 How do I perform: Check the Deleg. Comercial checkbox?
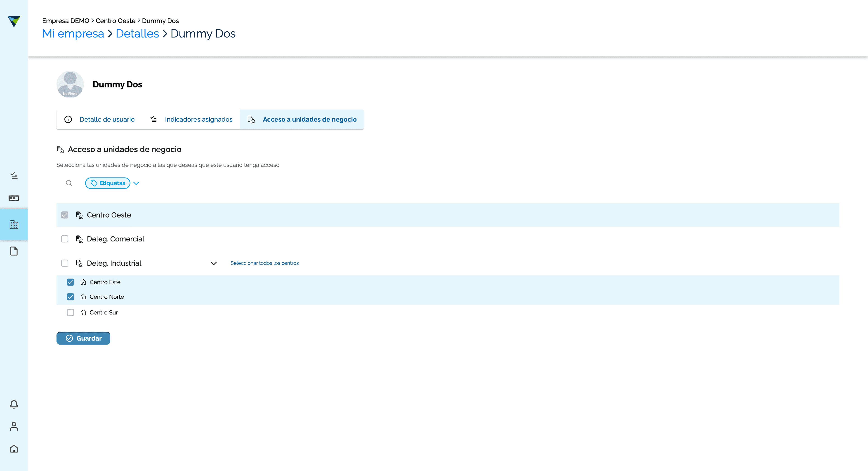[65, 239]
